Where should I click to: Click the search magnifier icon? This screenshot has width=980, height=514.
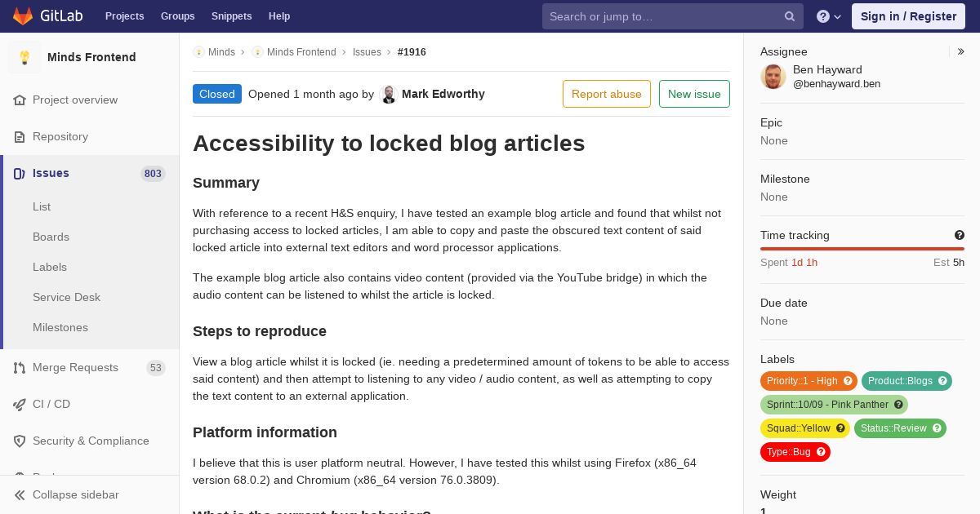coord(790,16)
